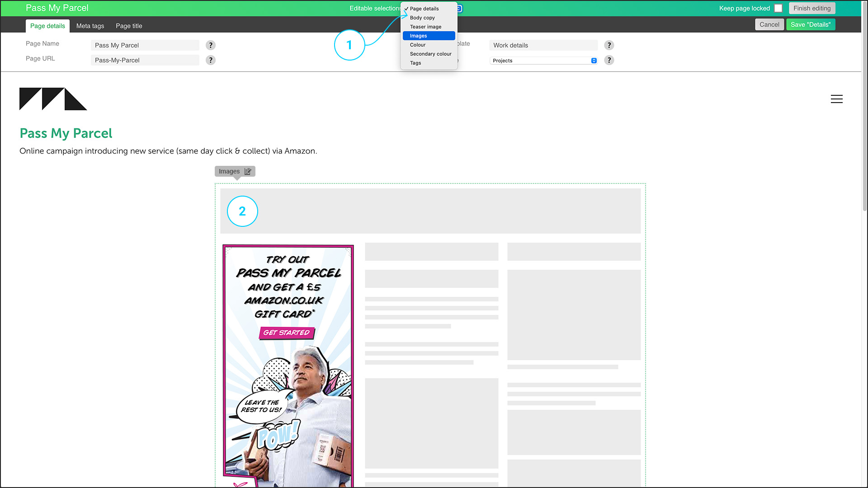Click the Cancel button
Image resolution: width=868 pixels, height=488 pixels.
769,24
